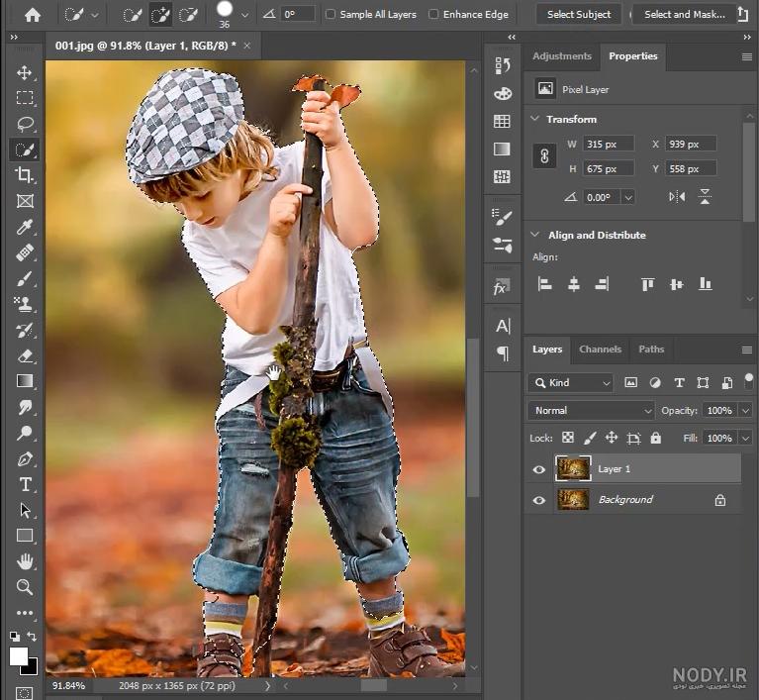Open the Color palette panel icon

pos(503,93)
